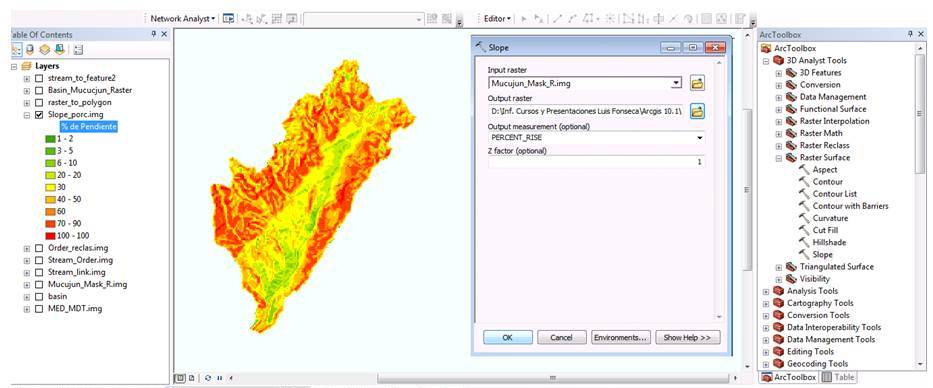Choose the Aspect tool icon

(x=804, y=170)
